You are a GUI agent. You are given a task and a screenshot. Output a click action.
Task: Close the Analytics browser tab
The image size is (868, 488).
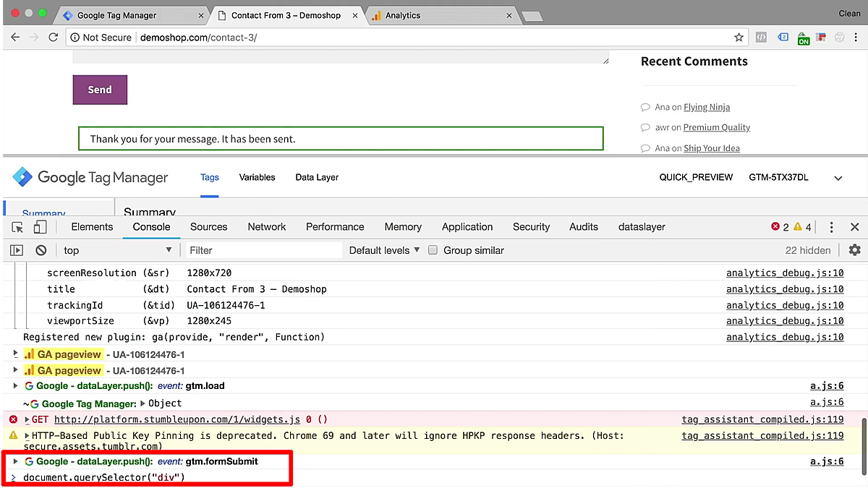pos(509,15)
